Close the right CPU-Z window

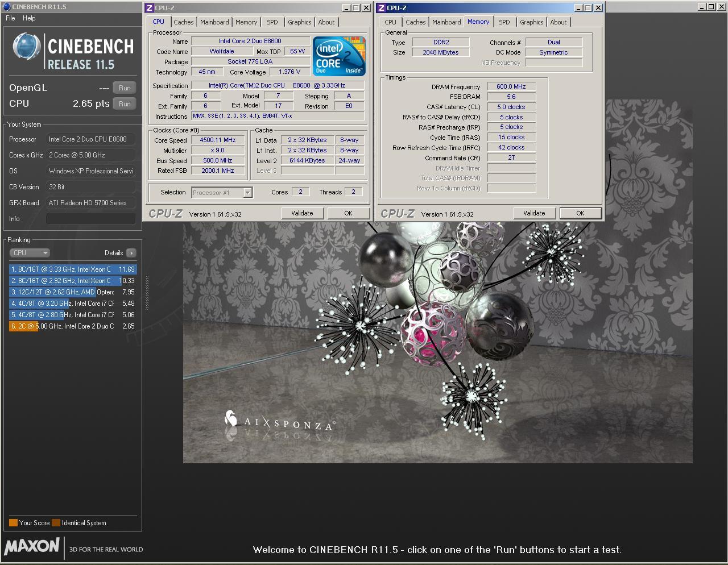coord(598,8)
